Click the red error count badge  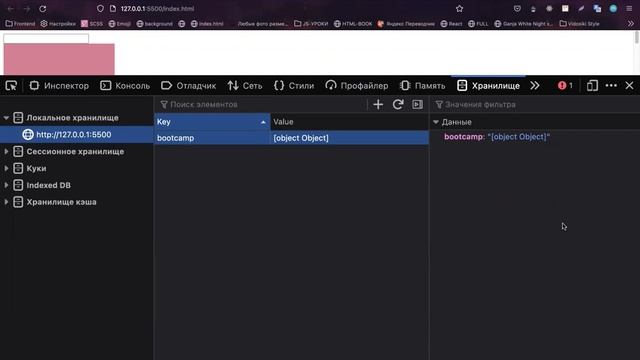[565, 86]
